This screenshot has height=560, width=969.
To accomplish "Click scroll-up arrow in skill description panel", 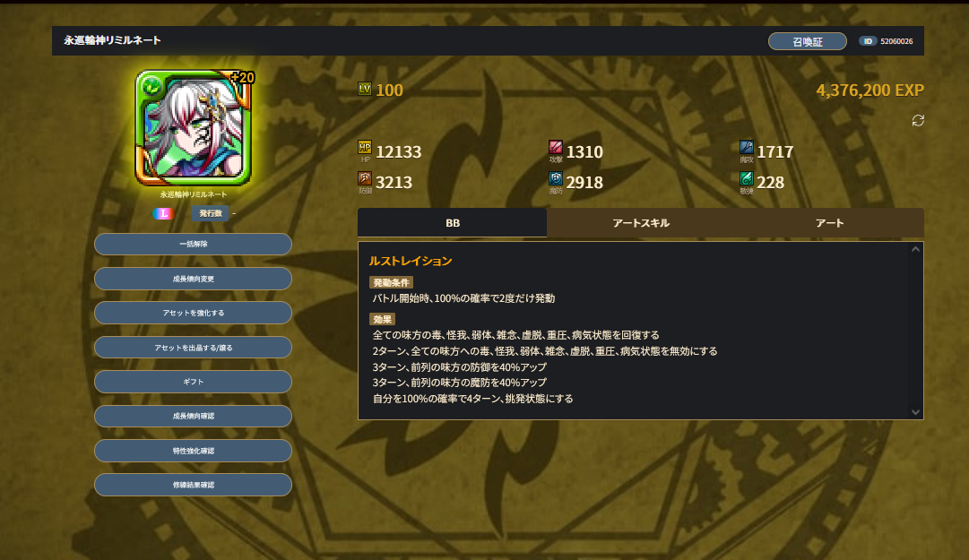I will (x=915, y=249).
